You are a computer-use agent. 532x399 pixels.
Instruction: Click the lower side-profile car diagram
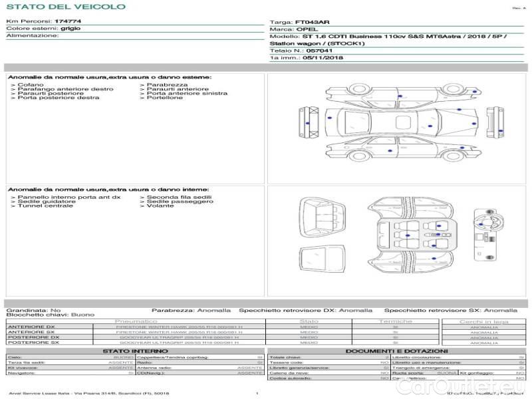point(404,148)
